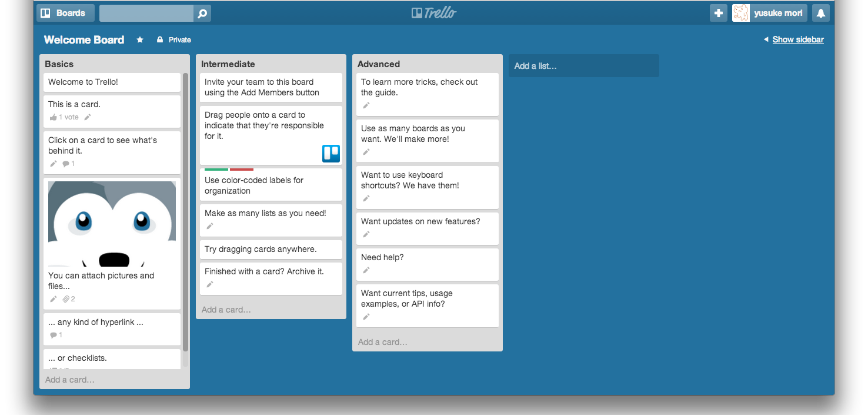Click the comment icon on 'Click on a card' card
This screenshot has height=415, width=868.
[66, 164]
